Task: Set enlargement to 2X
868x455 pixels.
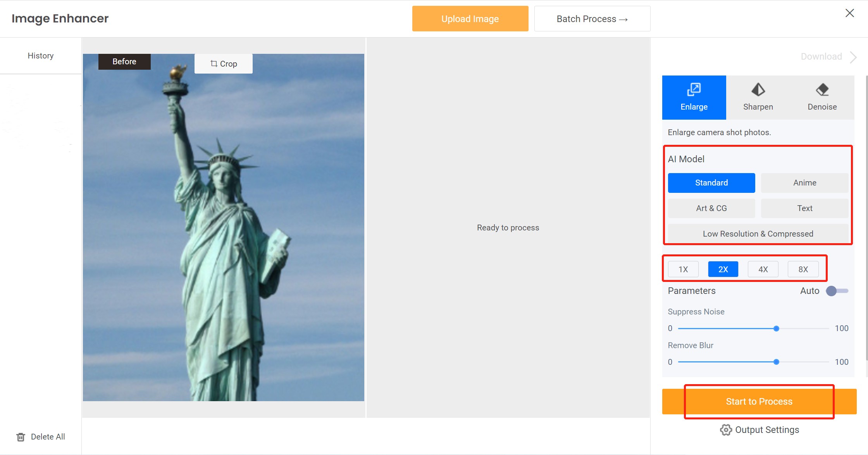Action: [x=723, y=269]
